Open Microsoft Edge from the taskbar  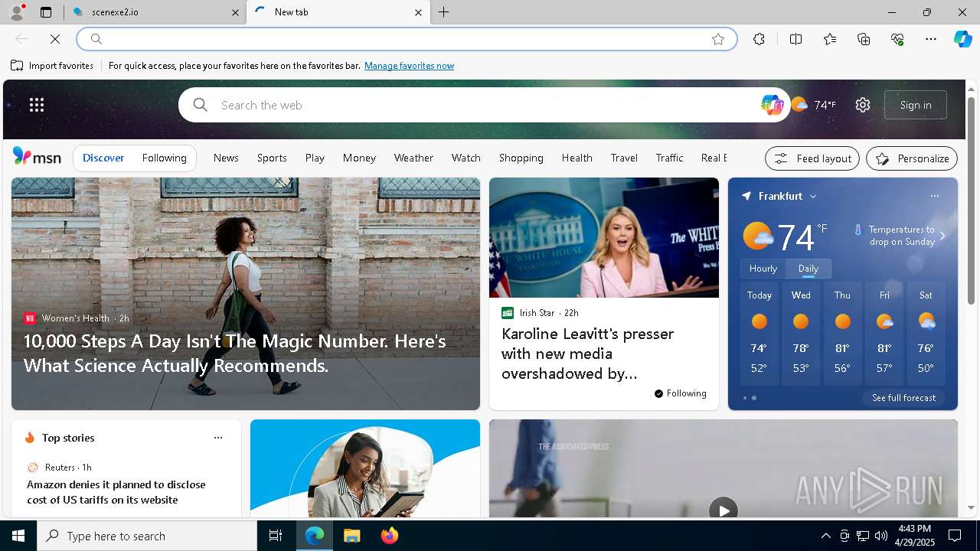[x=315, y=536]
